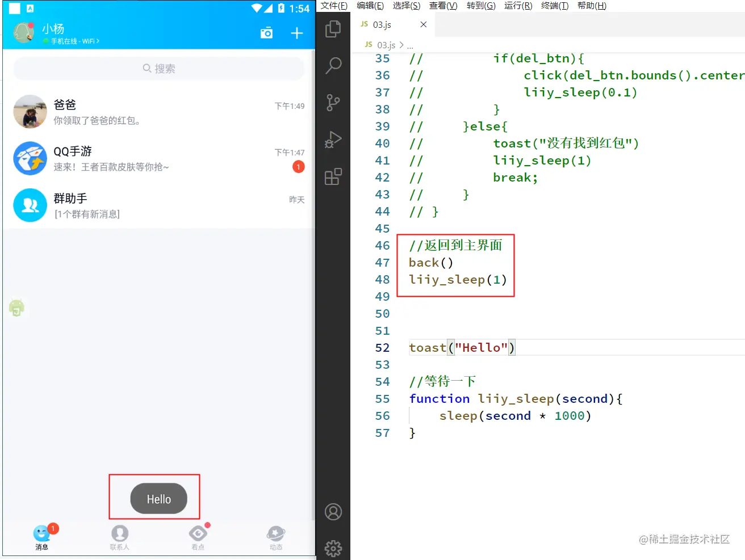Tap the 小杨 profile avatar
This screenshot has width=745, height=560.
coord(24,32)
